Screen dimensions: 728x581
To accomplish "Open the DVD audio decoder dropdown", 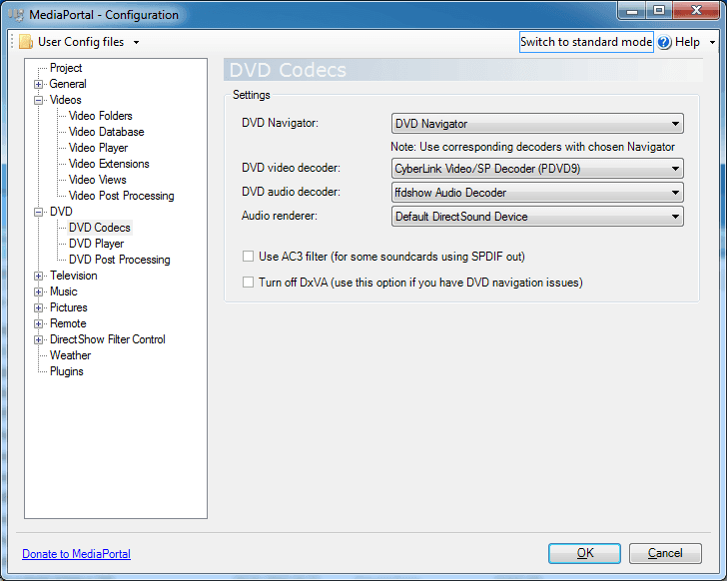I will click(x=537, y=192).
